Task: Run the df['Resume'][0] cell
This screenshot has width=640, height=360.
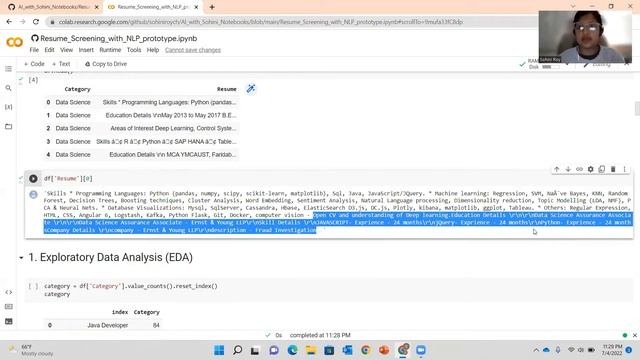Action: click(33, 178)
